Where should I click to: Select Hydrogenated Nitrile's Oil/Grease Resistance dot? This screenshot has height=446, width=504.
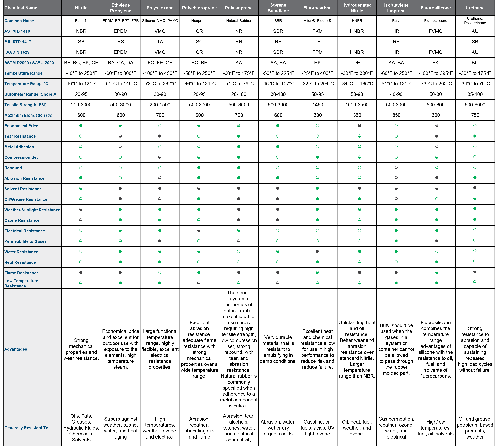[x=360, y=199]
